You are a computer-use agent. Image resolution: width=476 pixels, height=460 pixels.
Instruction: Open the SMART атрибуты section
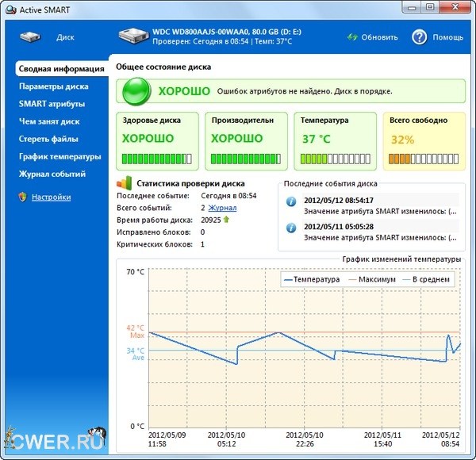pos(52,104)
